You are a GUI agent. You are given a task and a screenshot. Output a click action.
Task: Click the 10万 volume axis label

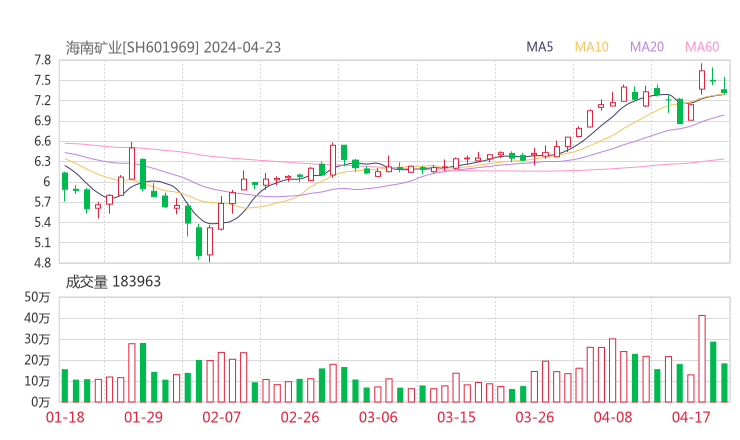[37, 381]
